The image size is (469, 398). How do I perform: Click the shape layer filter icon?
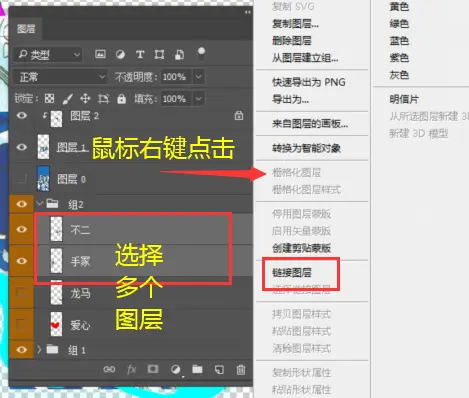click(159, 55)
